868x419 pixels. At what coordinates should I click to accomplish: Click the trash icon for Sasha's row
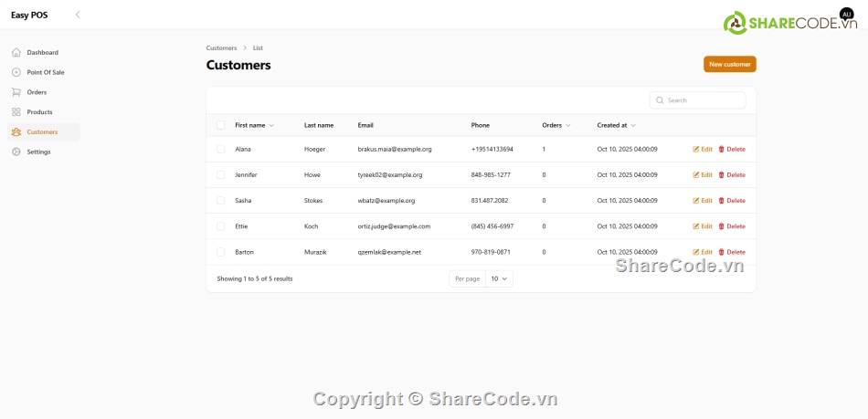click(721, 201)
